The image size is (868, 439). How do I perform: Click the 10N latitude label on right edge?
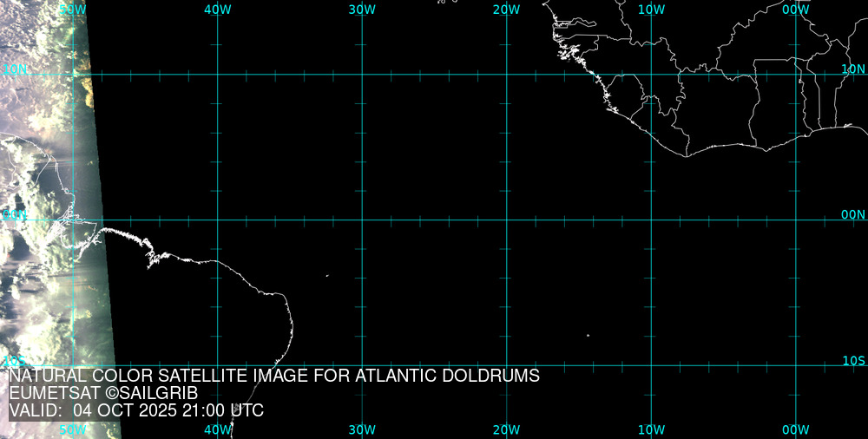click(x=853, y=69)
